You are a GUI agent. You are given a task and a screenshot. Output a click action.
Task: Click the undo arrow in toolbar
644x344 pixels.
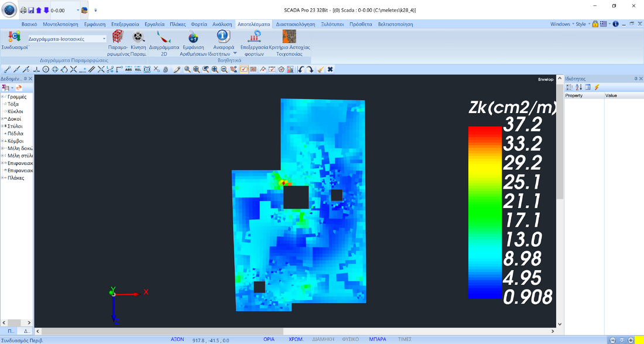click(x=301, y=69)
